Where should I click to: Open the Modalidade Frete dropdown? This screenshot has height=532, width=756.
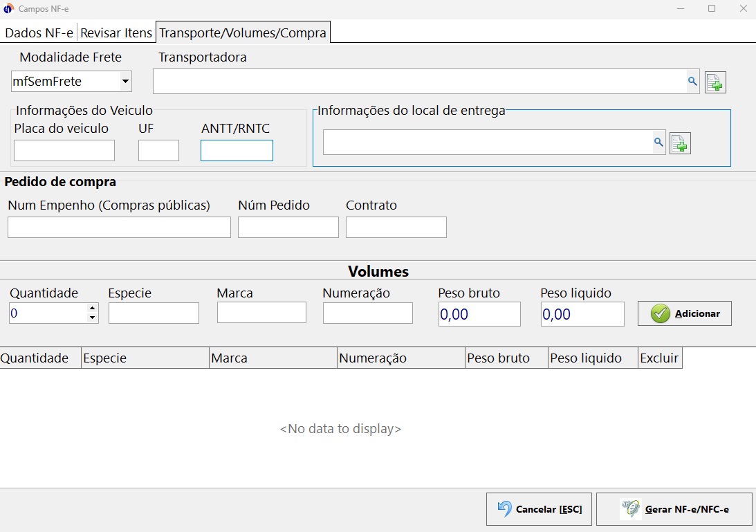(x=125, y=82)
